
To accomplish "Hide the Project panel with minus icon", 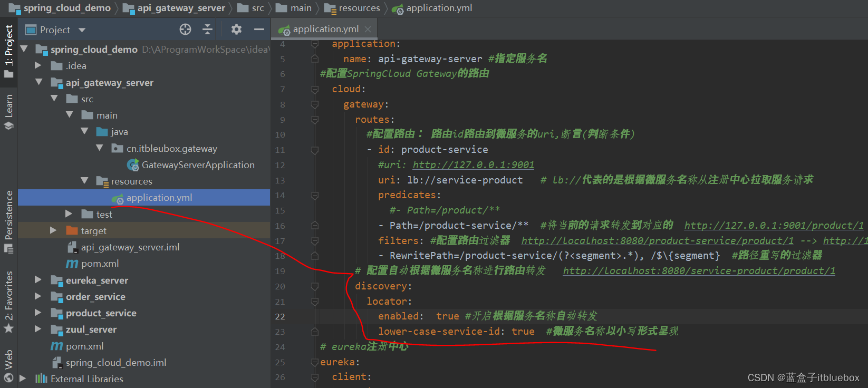I will [x=259, y=30].
